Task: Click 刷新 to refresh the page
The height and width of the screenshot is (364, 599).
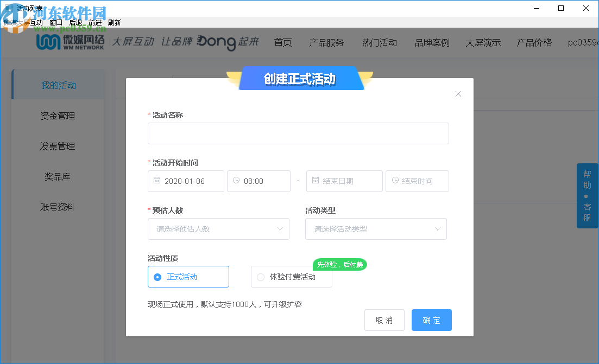Action: point(116,22)
